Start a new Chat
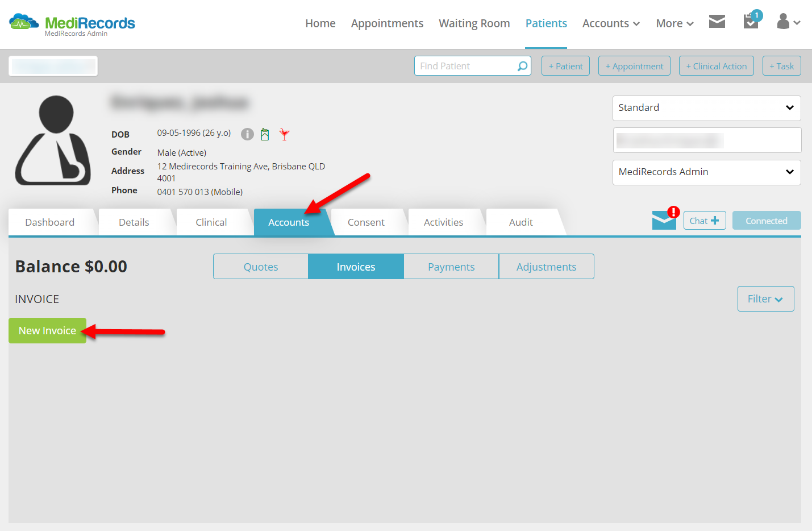This screenshot has height=531, width=812. click(x=705, y=221)
